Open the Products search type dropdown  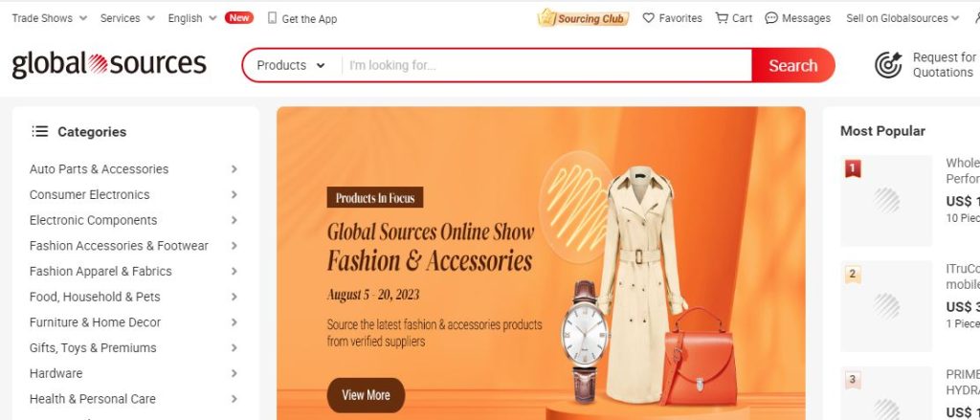[x=291, y=65]
